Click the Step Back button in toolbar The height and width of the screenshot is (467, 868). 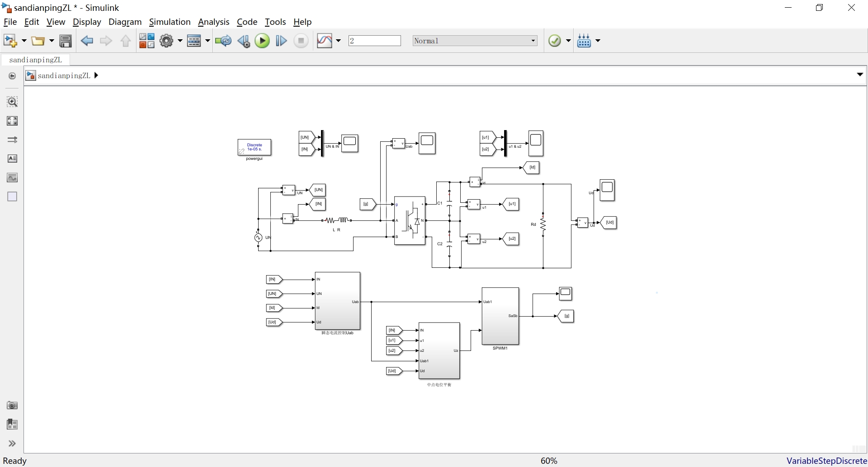point(244,41)
